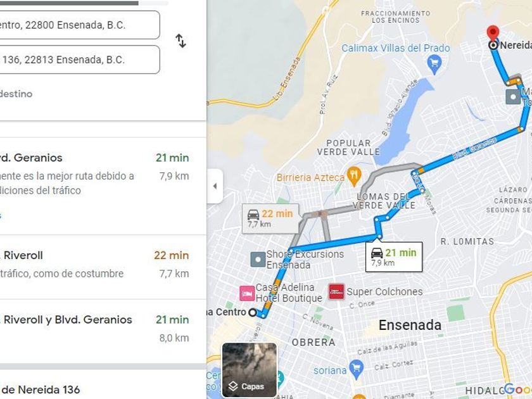Select the 22 min 7,7 km map callout
The height and width of the screenshot is (399, 532).
(270, 218)
